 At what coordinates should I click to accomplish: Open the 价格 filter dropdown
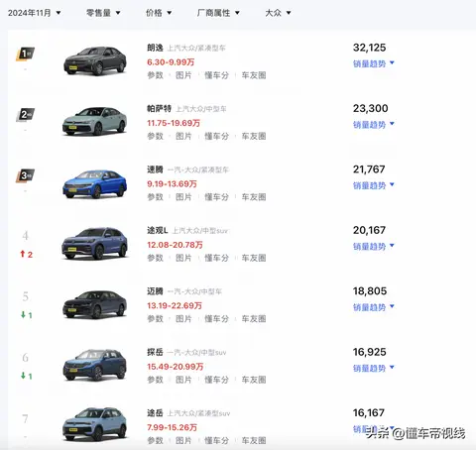point(159,13)
